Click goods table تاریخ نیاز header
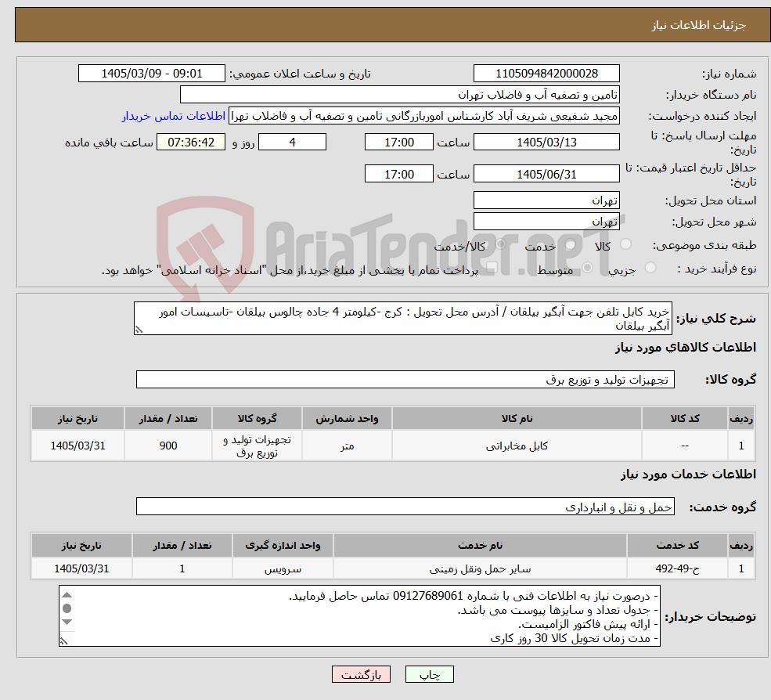Image resolution: width=771 pixels, height=700 pixels. coord(77,419)
